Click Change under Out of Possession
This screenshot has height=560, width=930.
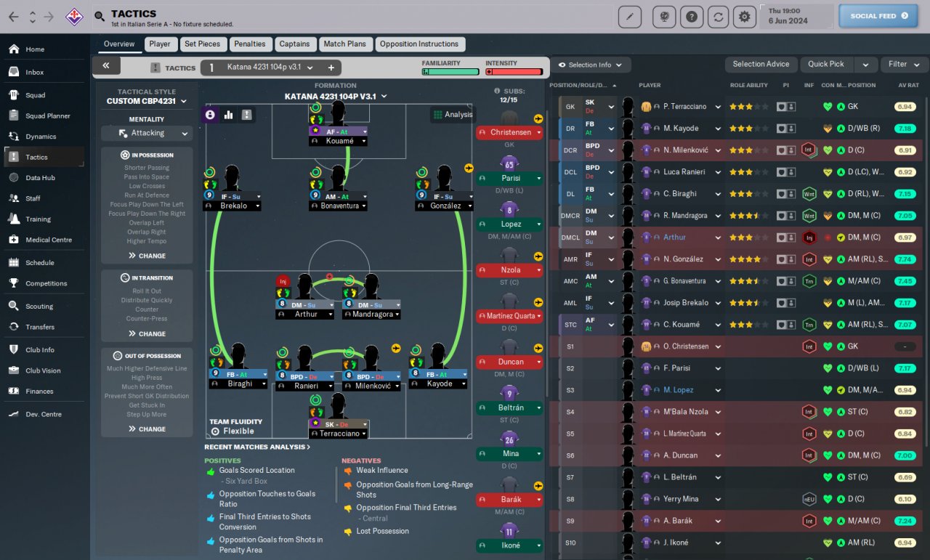pyautogui.click(x=147, y=429)
